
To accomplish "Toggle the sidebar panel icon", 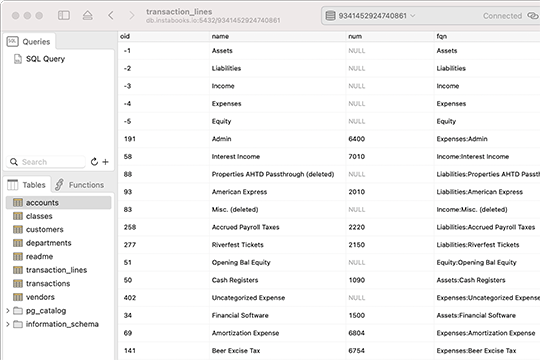I will click(x=64, y=16).
